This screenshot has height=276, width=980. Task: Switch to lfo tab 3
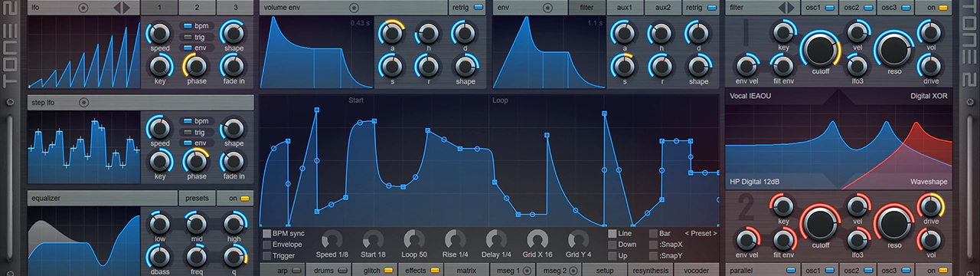tap(234, 8)
